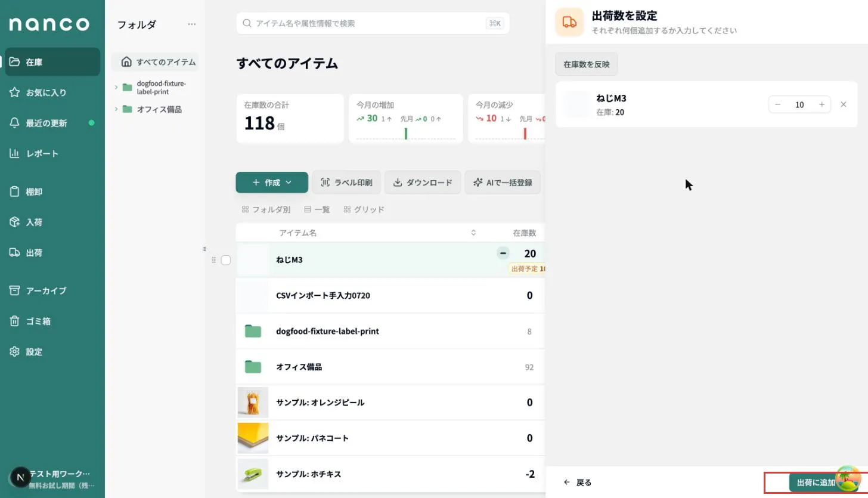The image size is (868, 498).
Task: Increase ねじM3 shipment quantity with plus
Action: 821,104
